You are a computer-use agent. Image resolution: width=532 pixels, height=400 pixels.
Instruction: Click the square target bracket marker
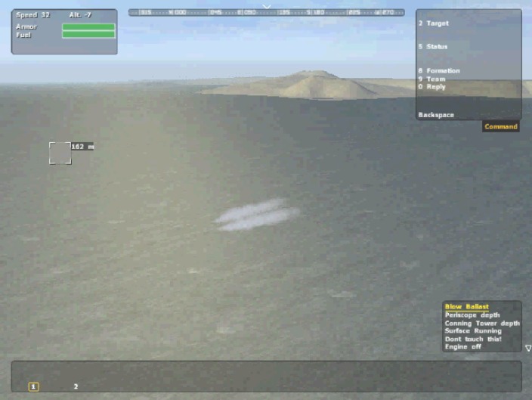tap(60, 153)
